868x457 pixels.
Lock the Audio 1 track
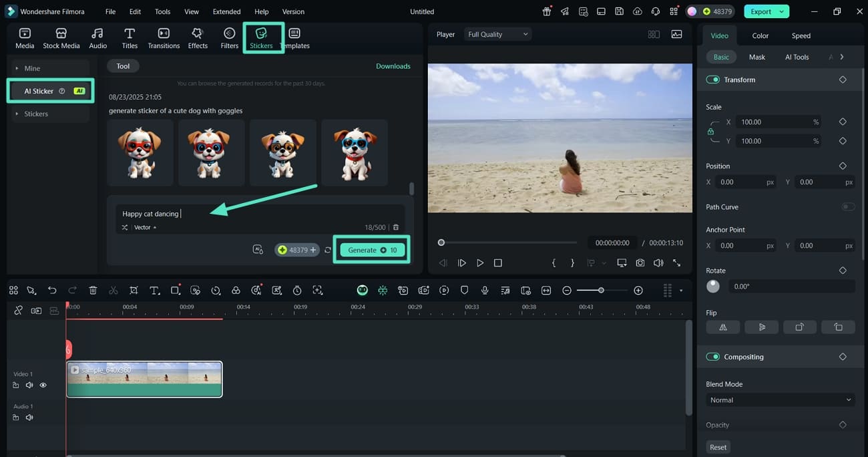[x=16, y=418]
